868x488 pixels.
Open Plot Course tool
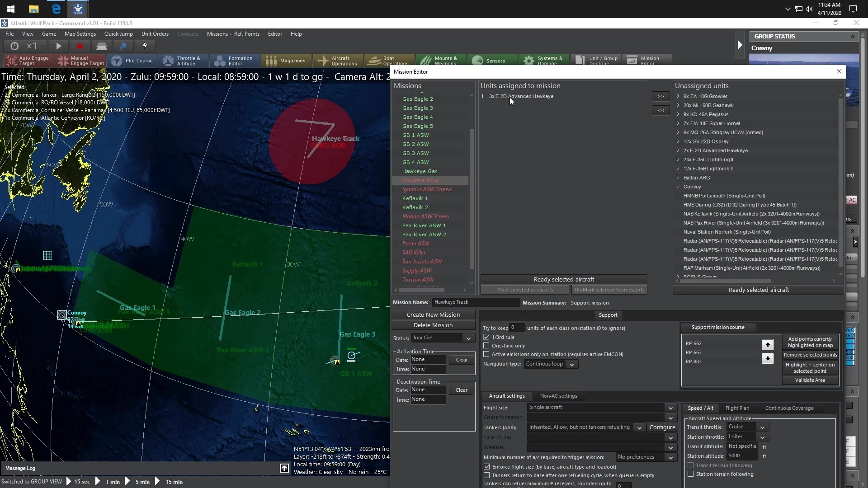(133, 61)
